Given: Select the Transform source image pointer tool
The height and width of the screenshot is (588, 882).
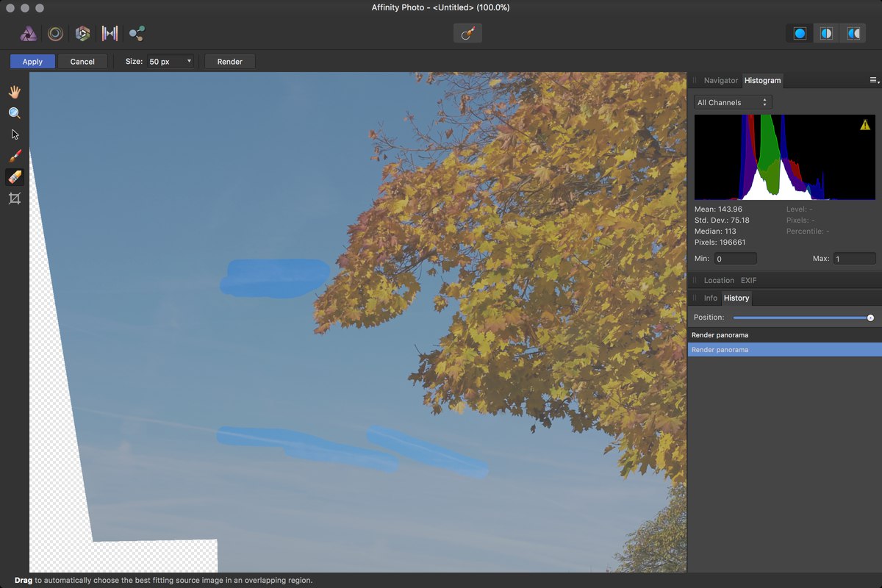Looking at the screenshot, I should coord(15,135).
